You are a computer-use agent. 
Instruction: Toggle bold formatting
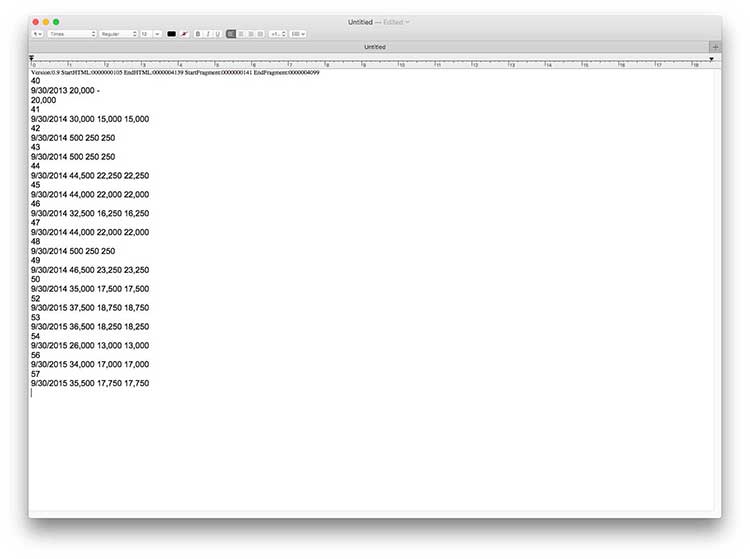pyautogui.click(x=197, y=34)
